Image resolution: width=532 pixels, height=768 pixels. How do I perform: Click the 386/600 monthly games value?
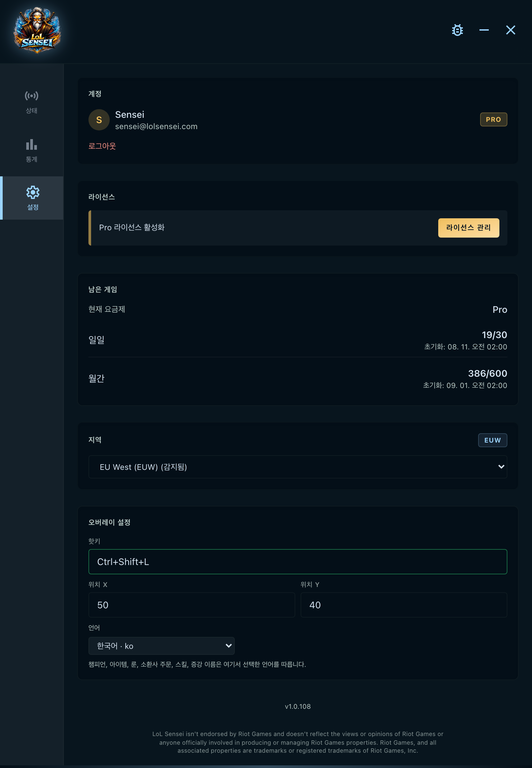pyautogui.click(x=487, y=373)
